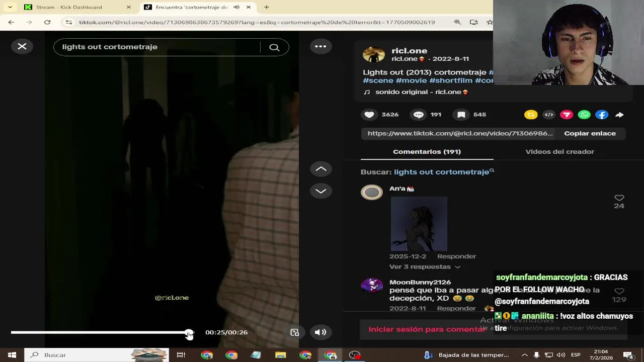Reload the page in the browser
The height and width of the screenshot is (362, 644).
click(47, 22)
